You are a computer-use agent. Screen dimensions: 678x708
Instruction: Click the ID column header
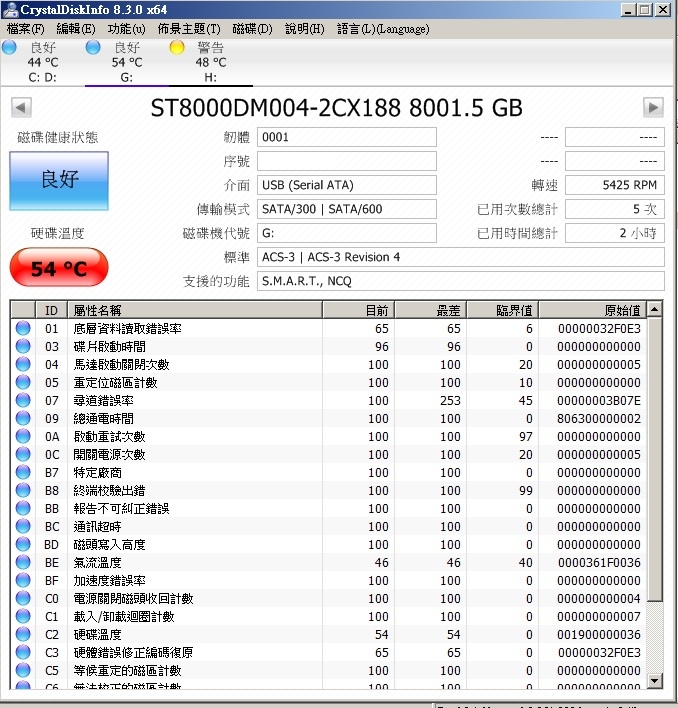click(x=51, y=310)
